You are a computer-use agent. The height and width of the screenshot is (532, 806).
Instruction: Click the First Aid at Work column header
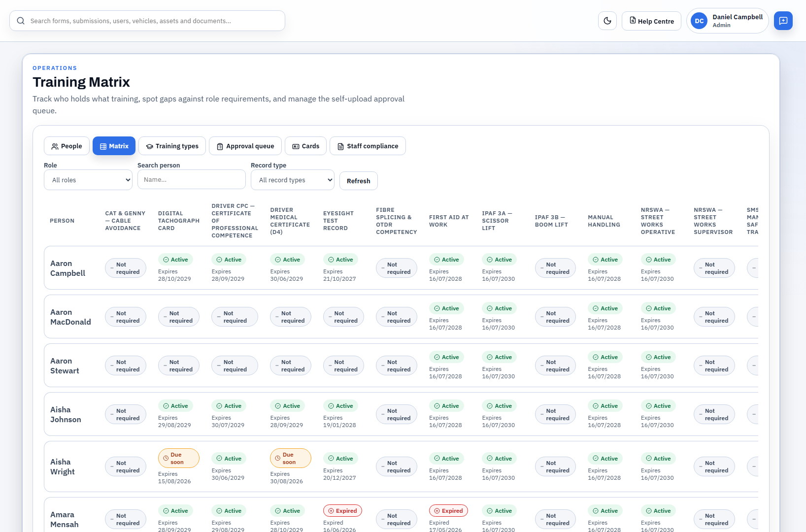pos(449,221)
